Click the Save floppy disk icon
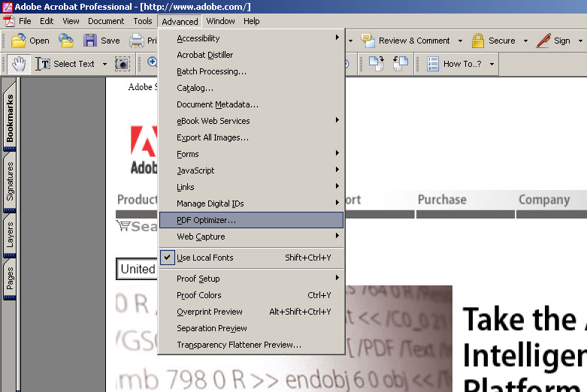587x392 pixels. [90, 41]
